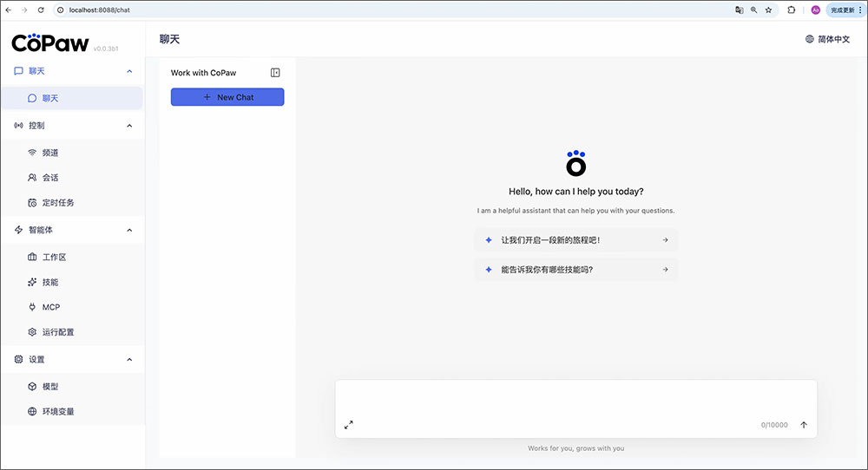868x470 pixels.
Task: Click the chat bubble icon beside 聊天 subitem
Action: click(x=32, y=98)
